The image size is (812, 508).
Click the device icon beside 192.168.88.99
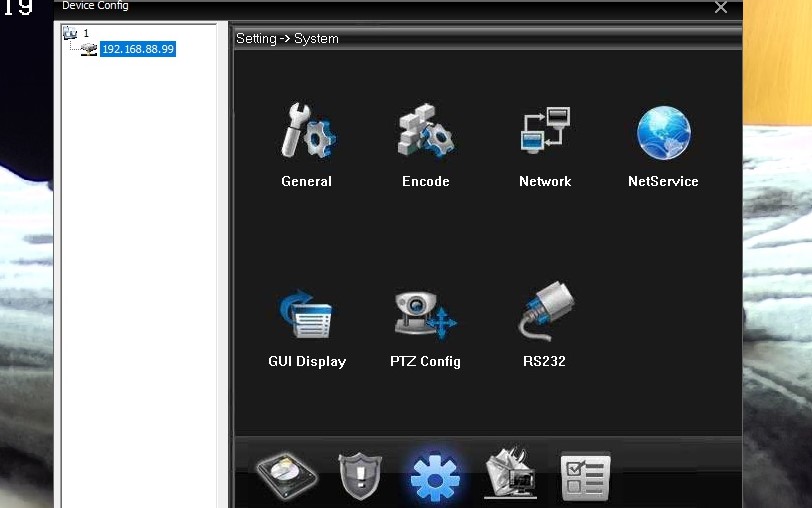click(89, 49)
